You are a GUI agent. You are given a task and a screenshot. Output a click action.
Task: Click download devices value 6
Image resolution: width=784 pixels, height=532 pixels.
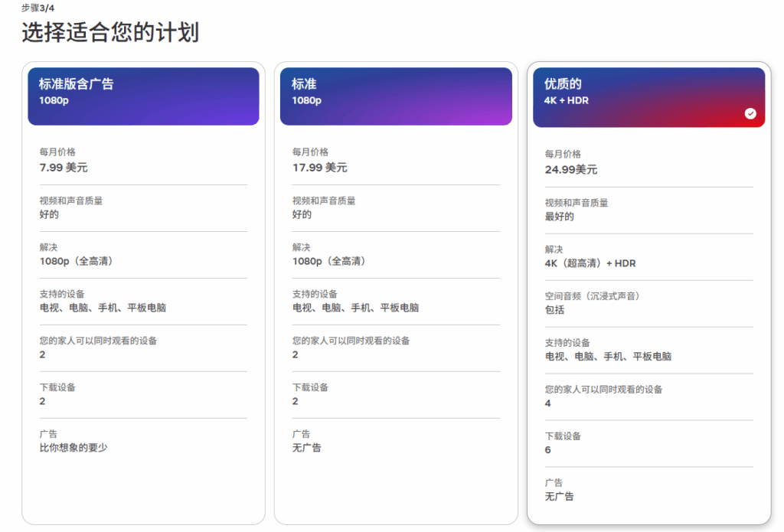coord(548,450)
